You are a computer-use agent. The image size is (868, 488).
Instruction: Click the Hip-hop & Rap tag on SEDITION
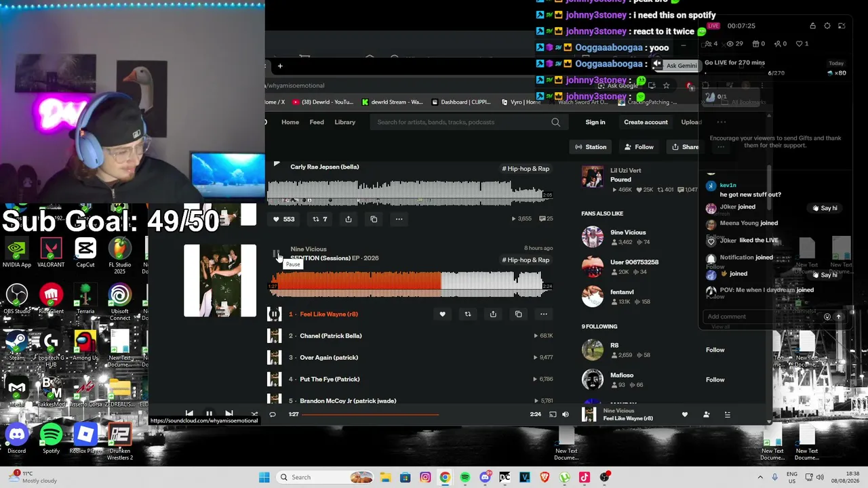click(526, 260)
